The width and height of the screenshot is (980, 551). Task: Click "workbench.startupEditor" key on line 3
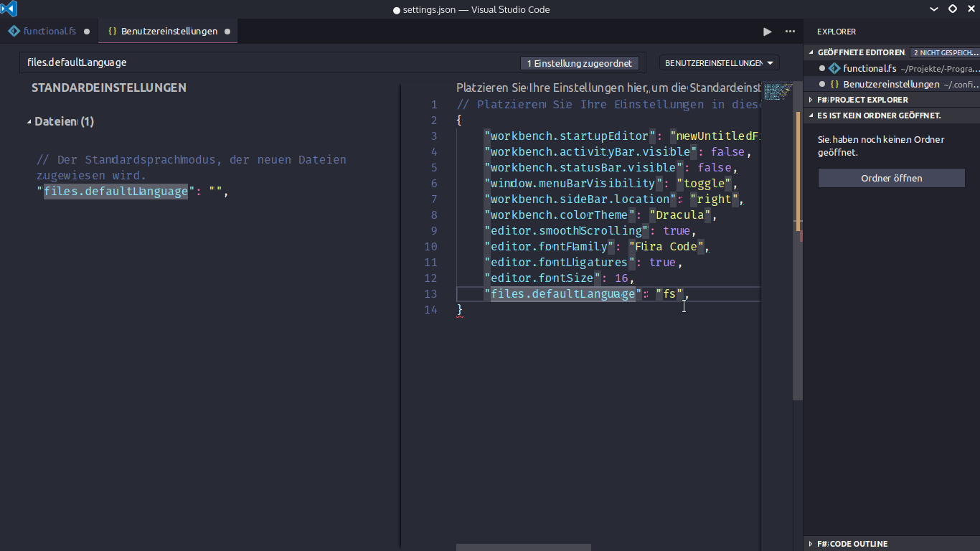(x=570, y=136)
